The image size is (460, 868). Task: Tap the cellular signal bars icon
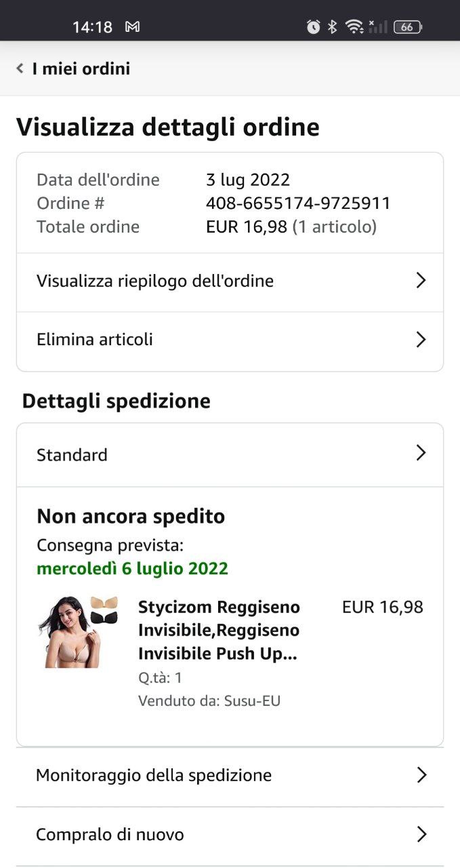click(378, 26)
